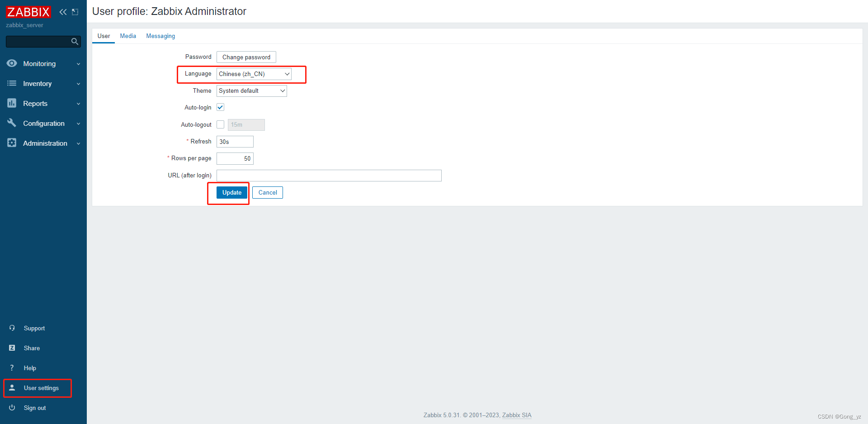Screen dimensions: 868x424
Task: Click the search magnifier icon
Action: pos(75,42)
